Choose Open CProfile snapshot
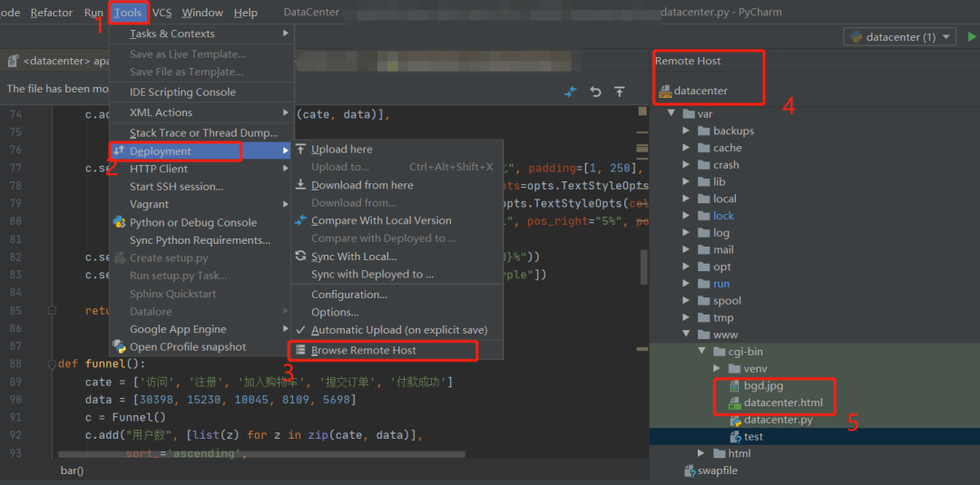The height and width of the screenshot is (485, 980). [x=201, y=347]
